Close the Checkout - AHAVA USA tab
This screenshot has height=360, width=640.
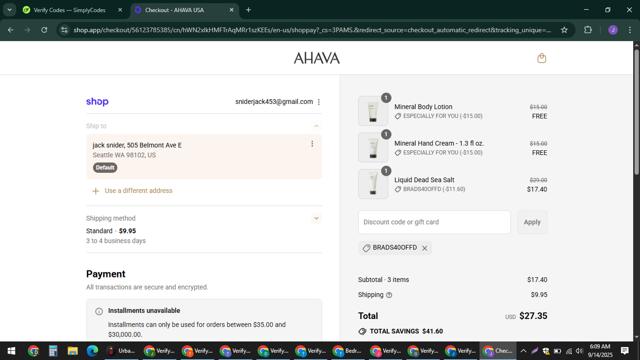(231, 10)
